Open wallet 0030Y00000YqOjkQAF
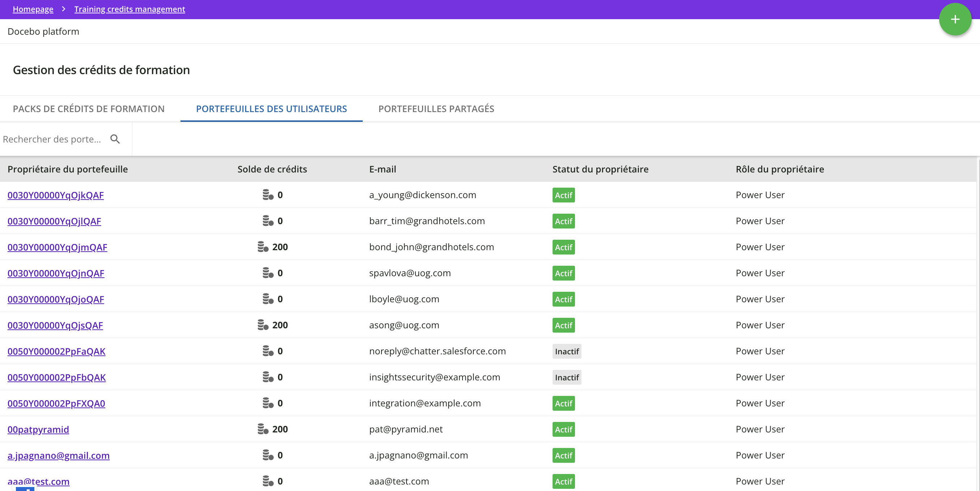This screenshot has width=980, height=491. pos(56,195)
